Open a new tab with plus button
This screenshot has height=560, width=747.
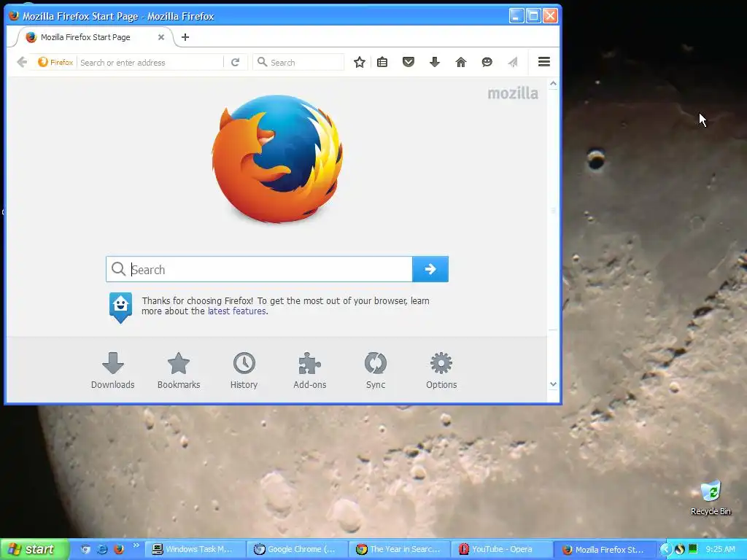(x=185, y=37)
